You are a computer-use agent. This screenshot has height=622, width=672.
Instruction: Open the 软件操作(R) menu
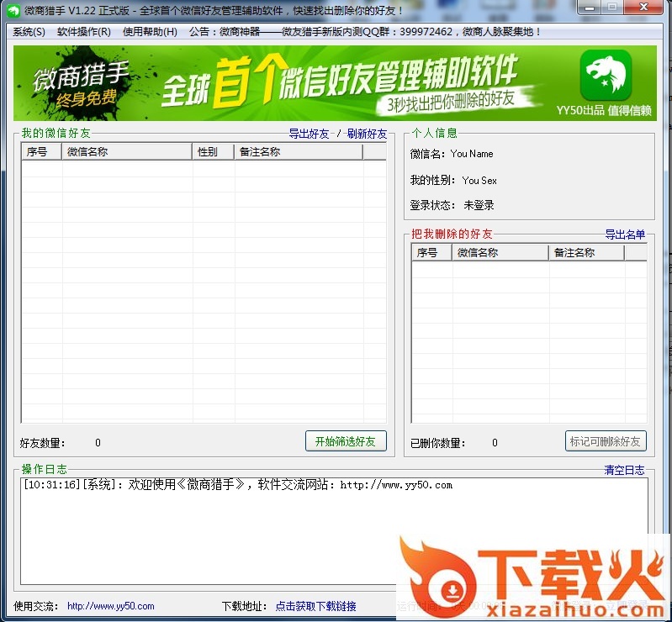click(x=83, y=32)
